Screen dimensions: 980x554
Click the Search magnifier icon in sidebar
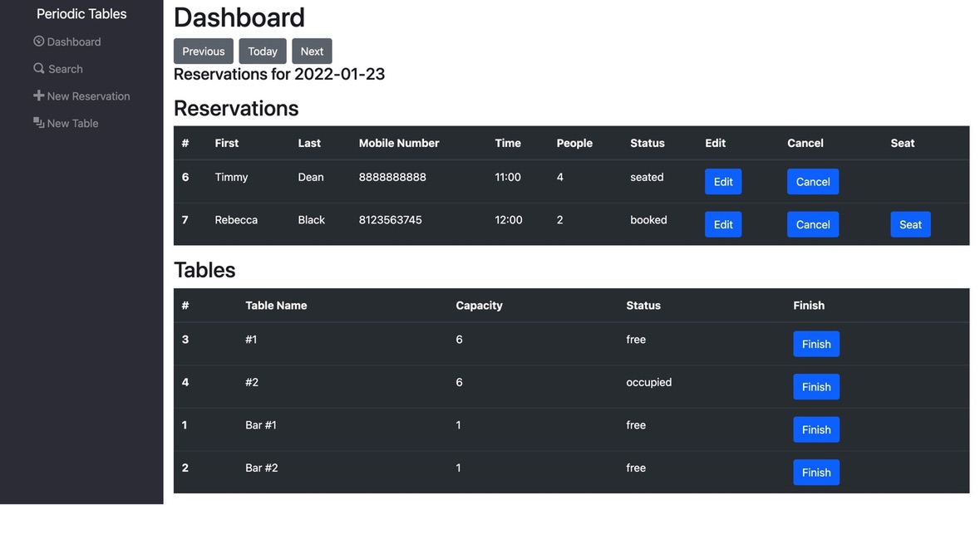click(x=39, y=68)
